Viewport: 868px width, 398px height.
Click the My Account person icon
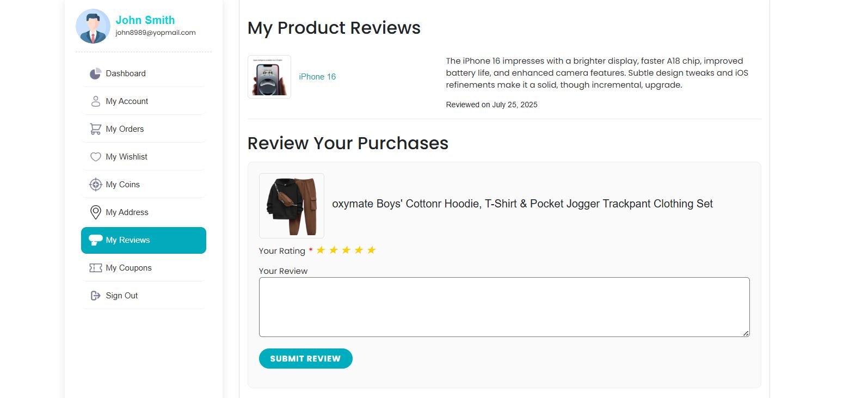[95, 101]
